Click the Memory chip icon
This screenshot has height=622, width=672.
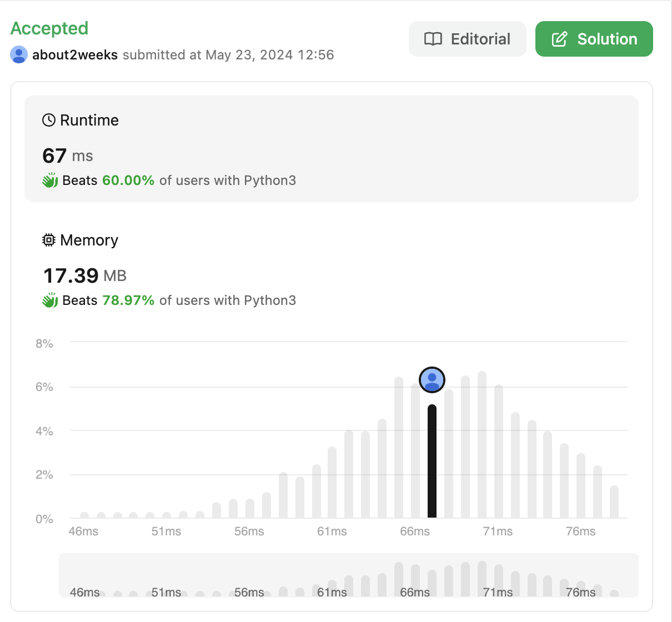[49, 240]
